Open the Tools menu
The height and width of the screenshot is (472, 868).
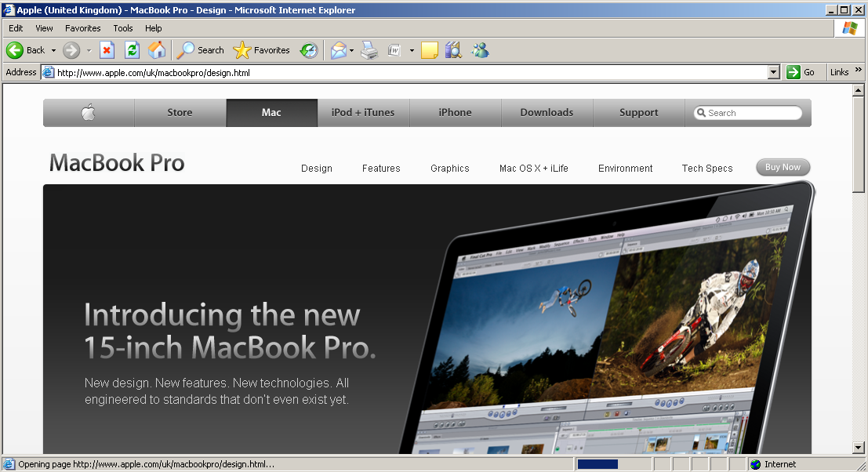[x=123, y=28]
